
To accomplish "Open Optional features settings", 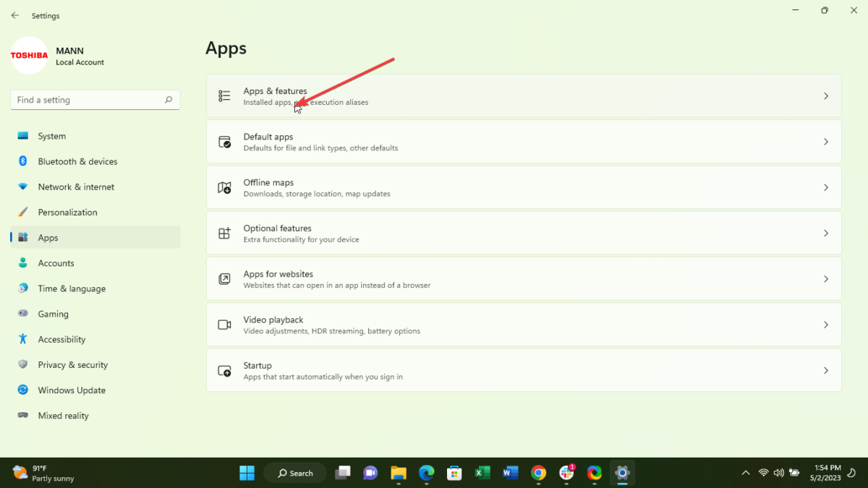I will 524,233.
